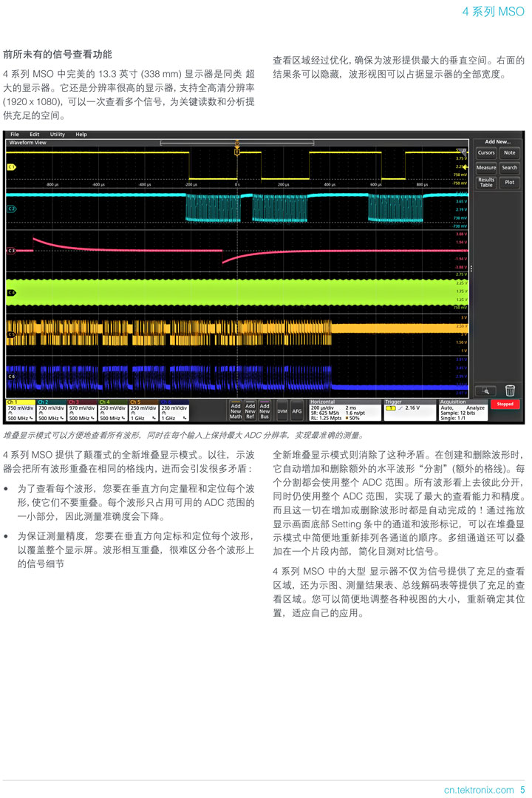Click the orange trigger position marker
This screenshot has width=532, height=798.
pyautogui.click(x=237, y=152)
